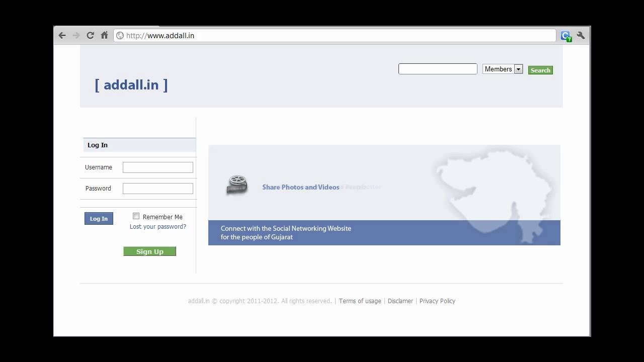
Task: Click the copyright 2011-2012 footer text
Action: coord(260,301)
